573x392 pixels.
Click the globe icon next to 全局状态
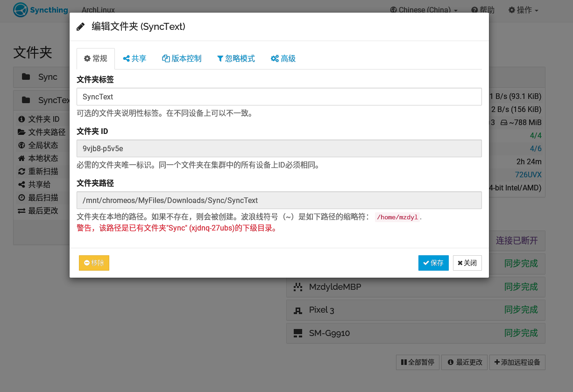click(21, 145)
